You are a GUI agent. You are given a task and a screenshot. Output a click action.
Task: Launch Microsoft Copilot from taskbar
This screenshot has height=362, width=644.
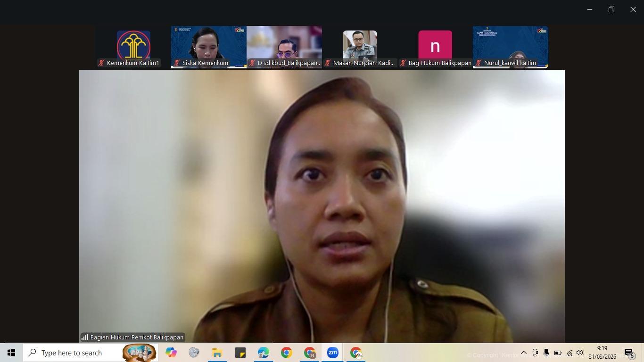tap(171, 353)
